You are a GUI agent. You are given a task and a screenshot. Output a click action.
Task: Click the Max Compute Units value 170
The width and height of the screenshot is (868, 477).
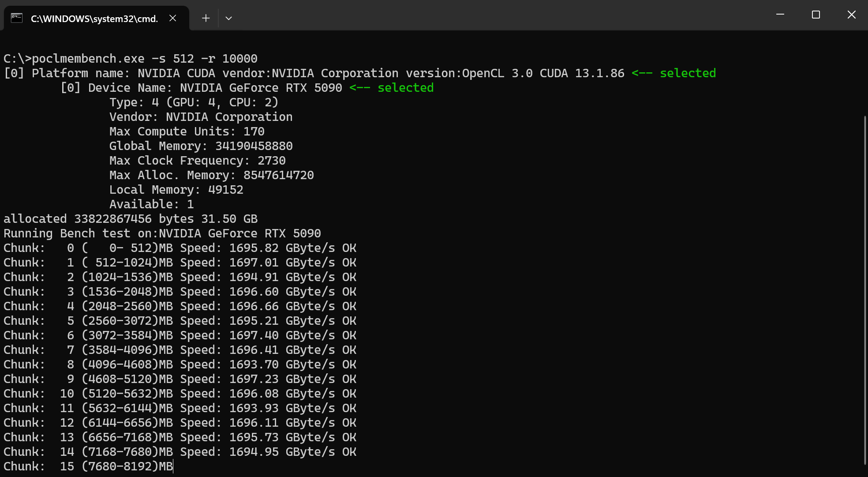254,131
